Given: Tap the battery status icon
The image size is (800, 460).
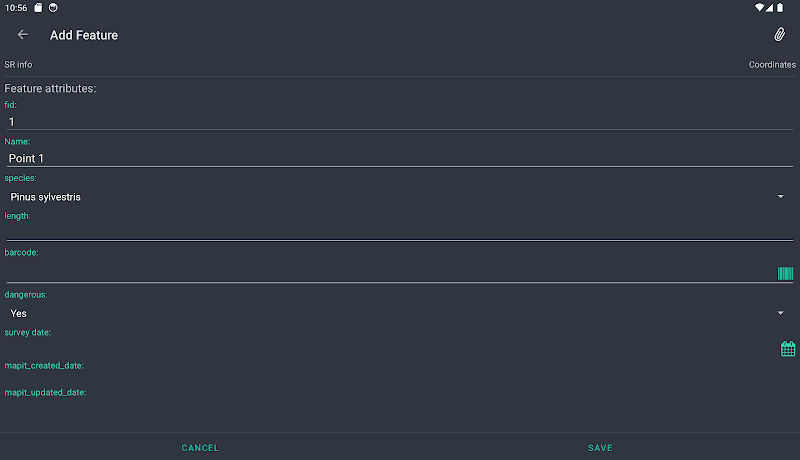Looking at the screenshot, I should coord(780,8).
